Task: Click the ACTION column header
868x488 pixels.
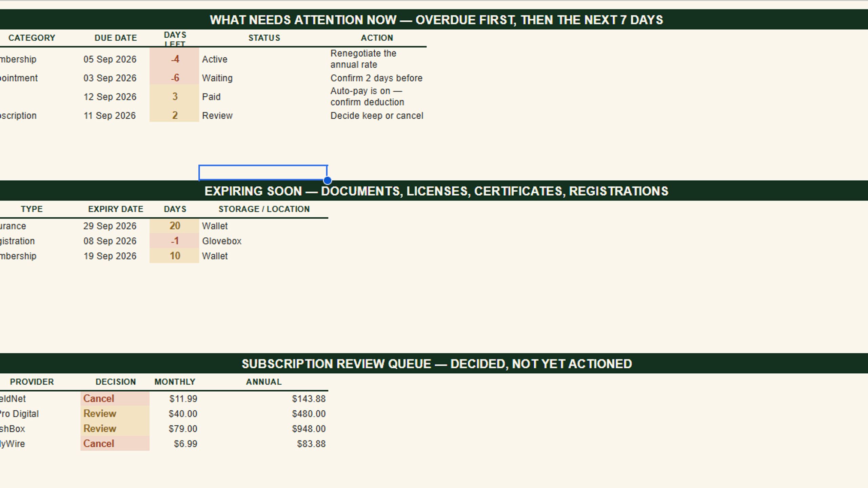Action: click(x=377, y=38)
